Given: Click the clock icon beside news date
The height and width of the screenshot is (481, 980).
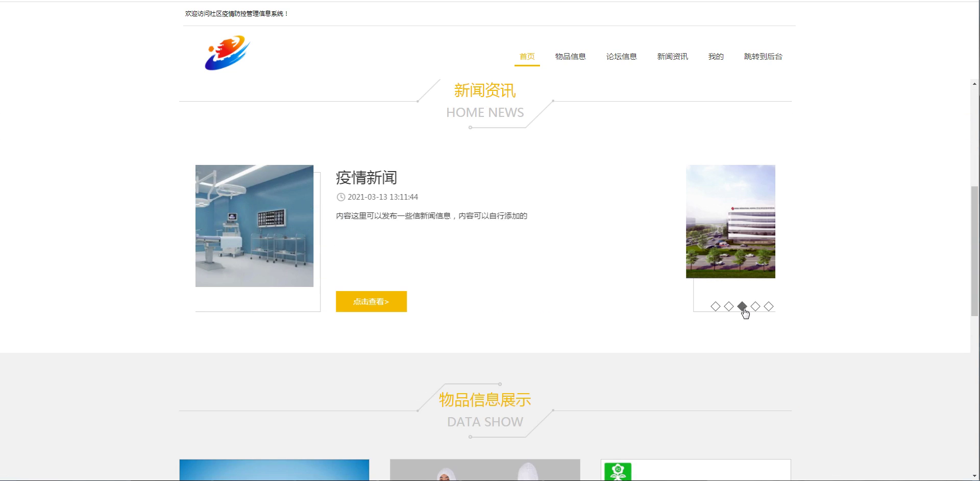Looking at the screenshot, I should click(340, 197).
